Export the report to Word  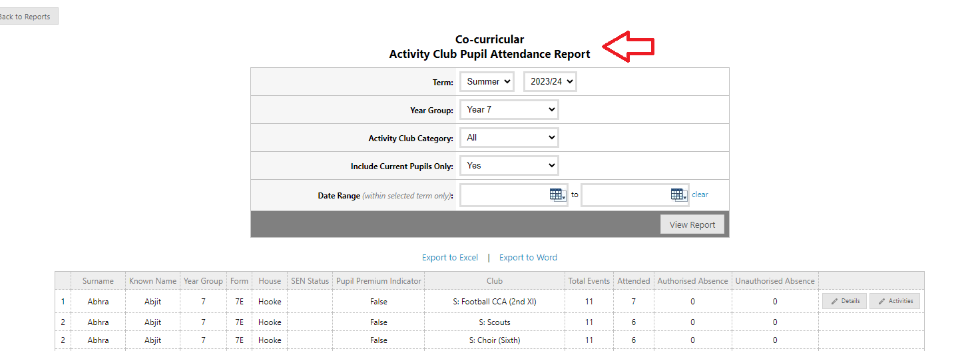pyautogui.click(x=528, y=258)
